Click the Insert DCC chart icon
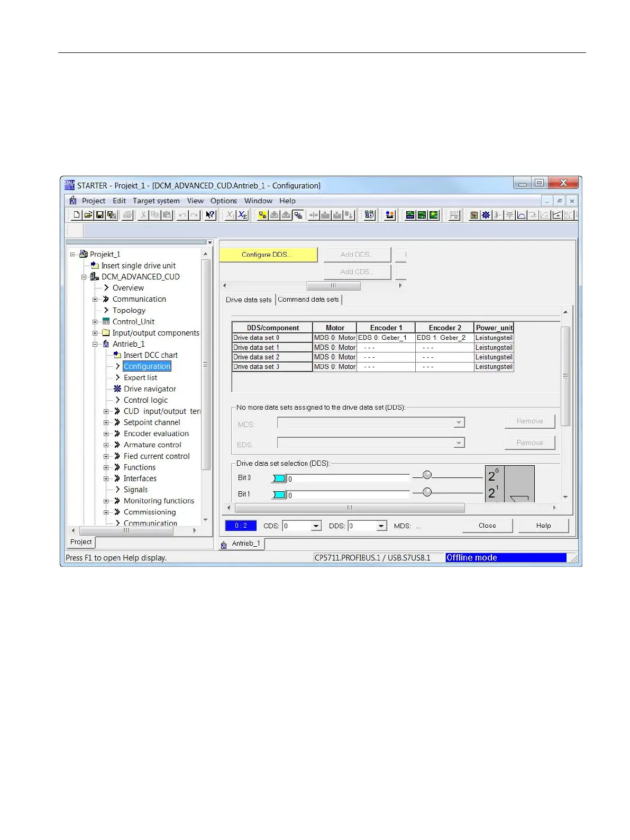The image size is (630, 840). click(x=117, y=355)
